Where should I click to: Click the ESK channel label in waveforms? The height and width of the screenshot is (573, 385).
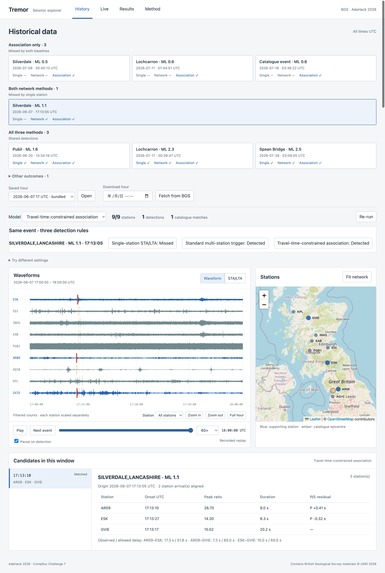16,299
